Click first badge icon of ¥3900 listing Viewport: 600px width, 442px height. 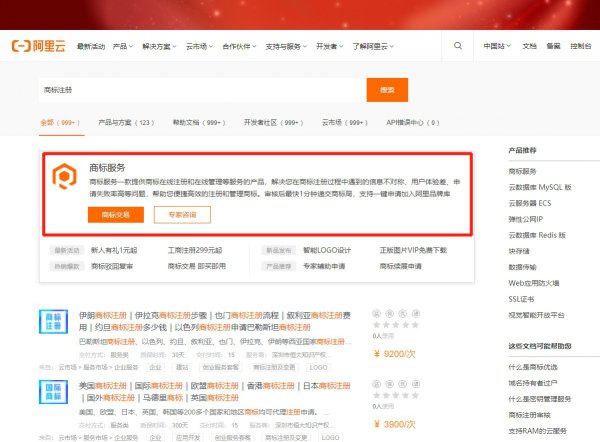click(377, 384)
